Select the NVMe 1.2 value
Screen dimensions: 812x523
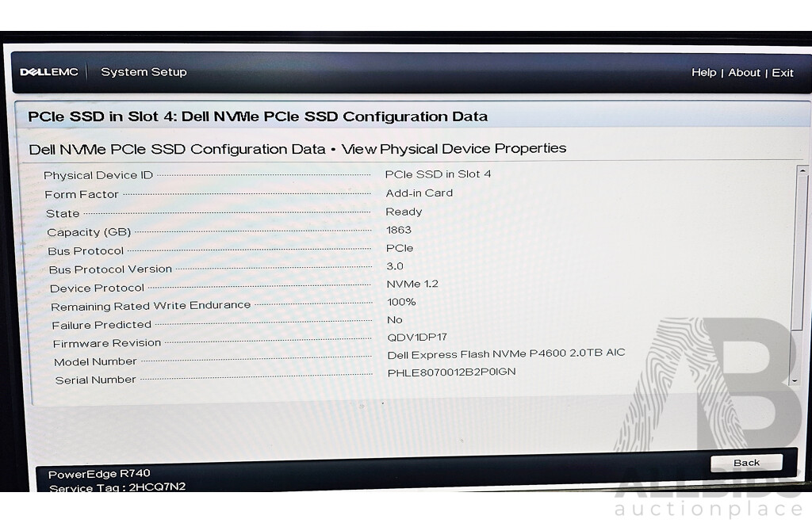(412, 284)
